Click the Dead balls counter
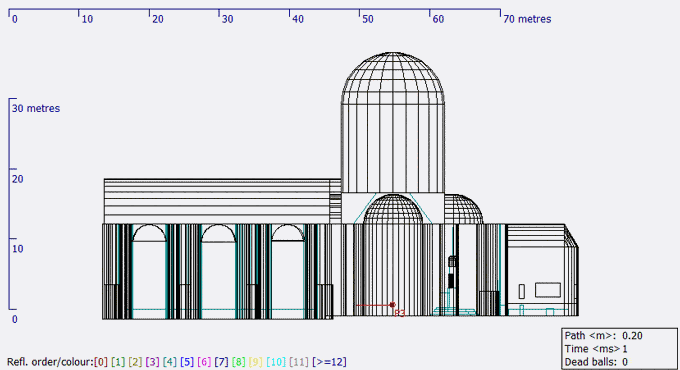Screen dimensions: 680x370 tap(596, 362)
